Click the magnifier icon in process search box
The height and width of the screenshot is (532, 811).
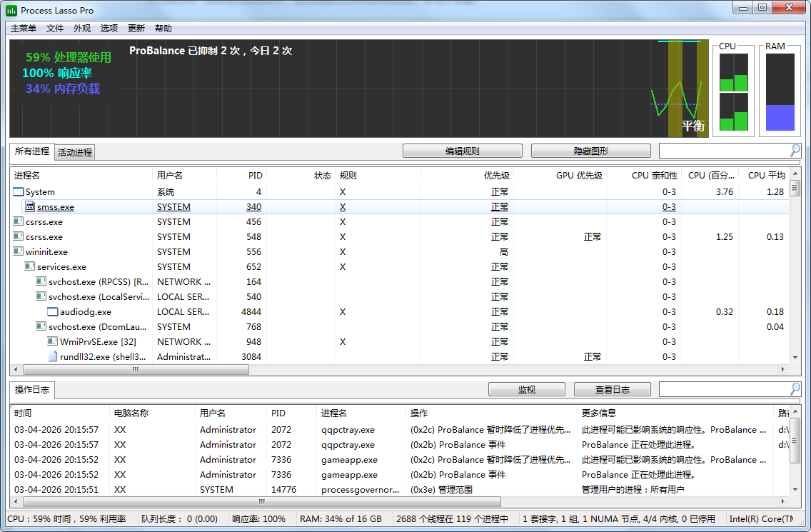795,151
